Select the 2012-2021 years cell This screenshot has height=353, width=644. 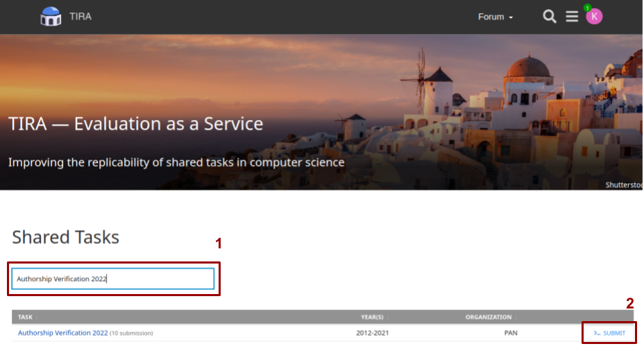(372, 333)
